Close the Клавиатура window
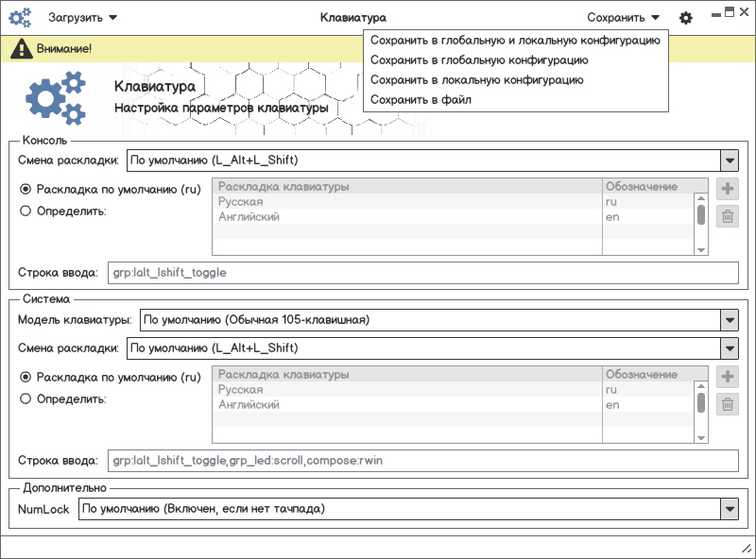The image size is (756, 559). click(745, 12)
